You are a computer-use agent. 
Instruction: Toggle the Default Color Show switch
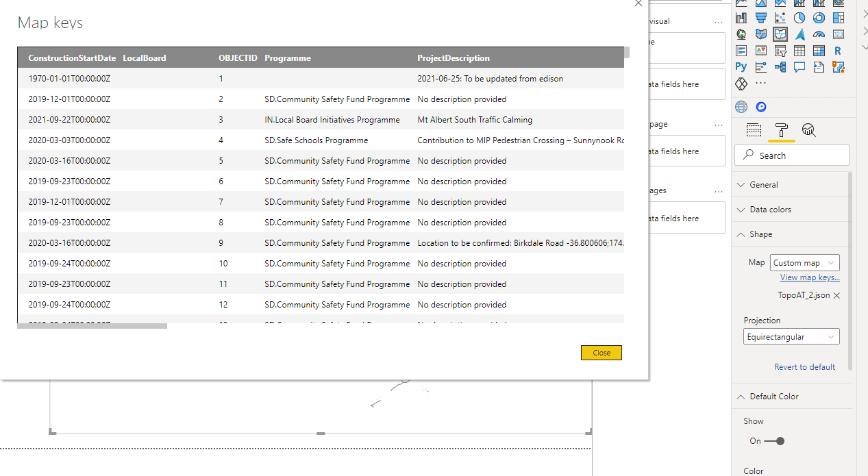774,441
